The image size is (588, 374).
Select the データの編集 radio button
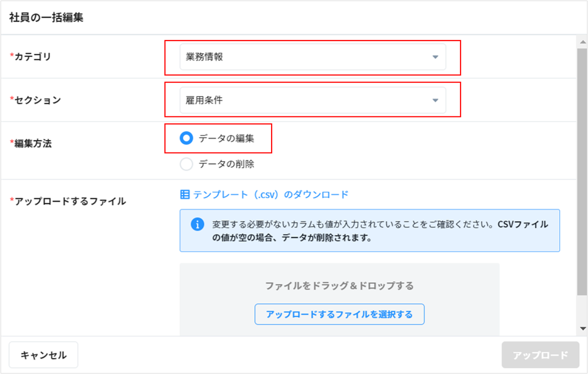(x=186, y=139)
